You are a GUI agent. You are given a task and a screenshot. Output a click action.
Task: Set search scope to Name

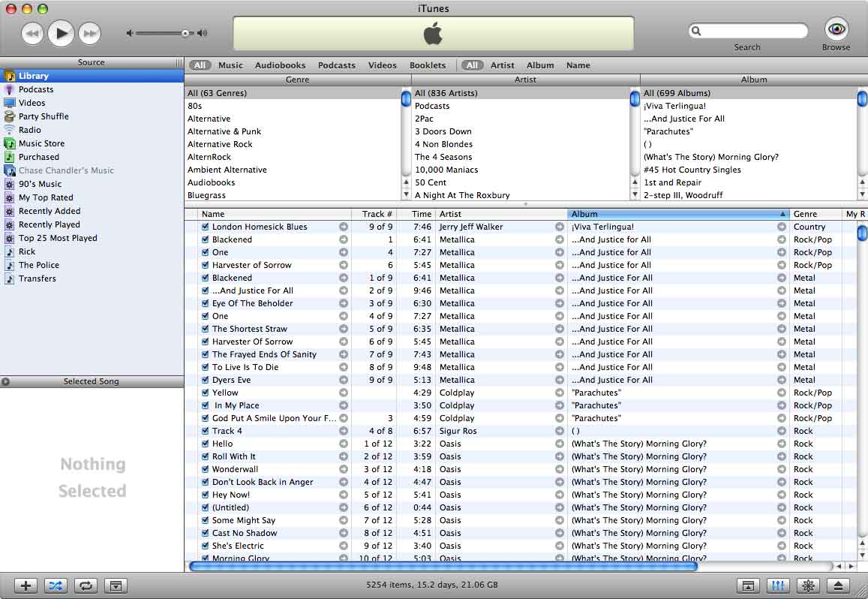click(578, 65)
